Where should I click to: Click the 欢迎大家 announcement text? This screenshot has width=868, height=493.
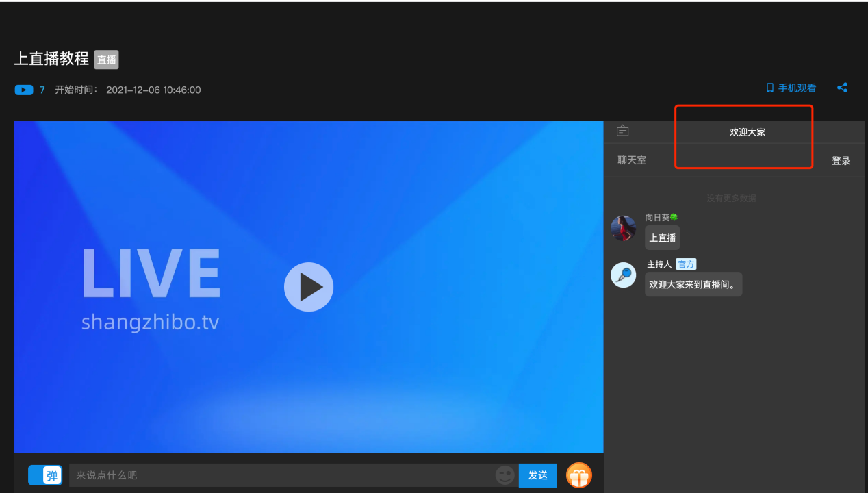(748, 132)
